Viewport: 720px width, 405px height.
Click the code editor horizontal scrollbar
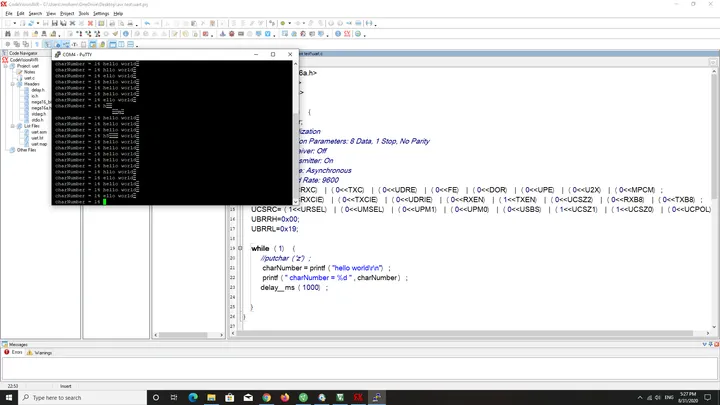[465, 333]
